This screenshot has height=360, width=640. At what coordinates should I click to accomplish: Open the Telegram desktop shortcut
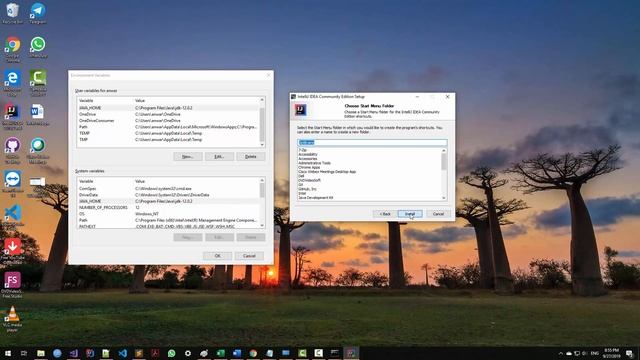(38, 13)
